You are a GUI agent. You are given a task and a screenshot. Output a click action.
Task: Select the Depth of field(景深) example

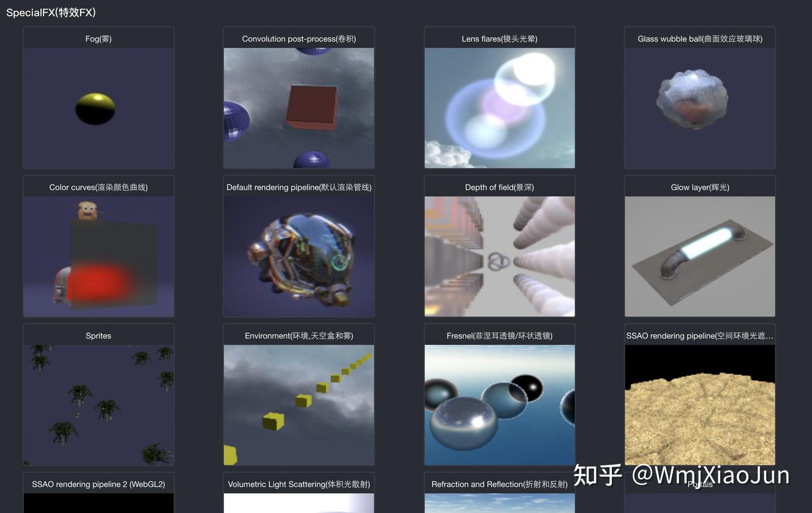500,256
